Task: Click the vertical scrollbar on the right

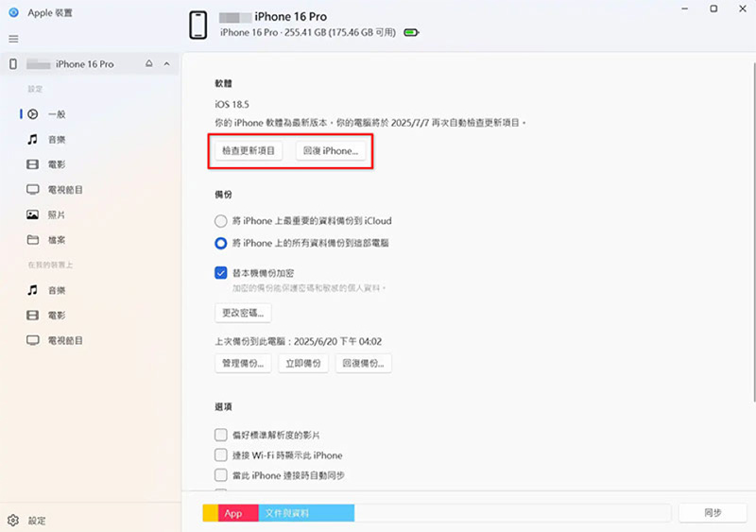Action: pyautogui.click(x=754, y=232)
